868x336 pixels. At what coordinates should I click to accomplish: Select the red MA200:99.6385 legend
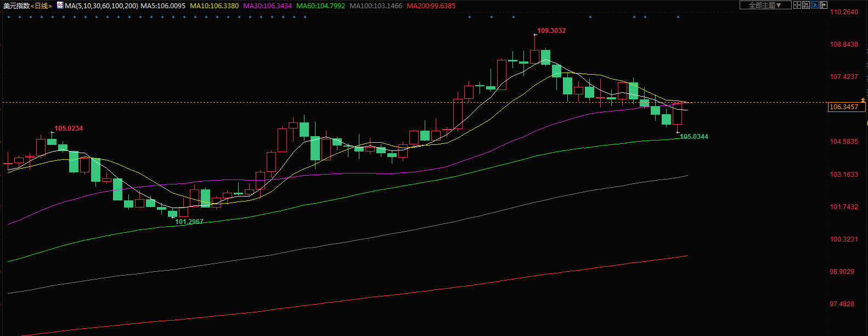pos(431,6)
